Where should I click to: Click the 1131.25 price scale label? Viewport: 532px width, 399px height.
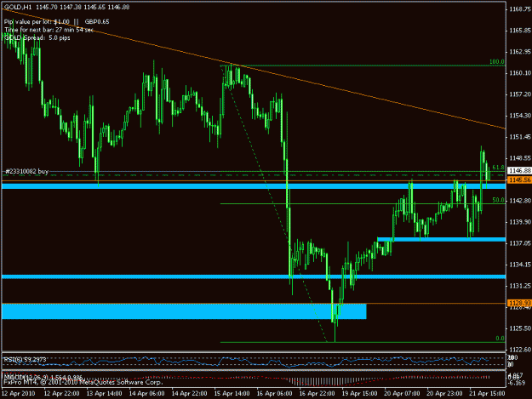(520, 286)
